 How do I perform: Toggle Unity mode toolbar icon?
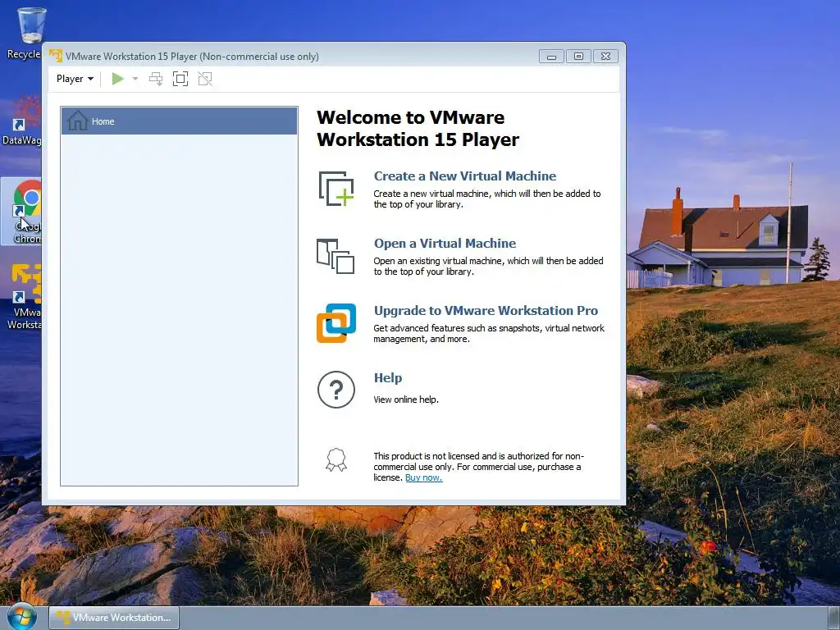[205, 80]
